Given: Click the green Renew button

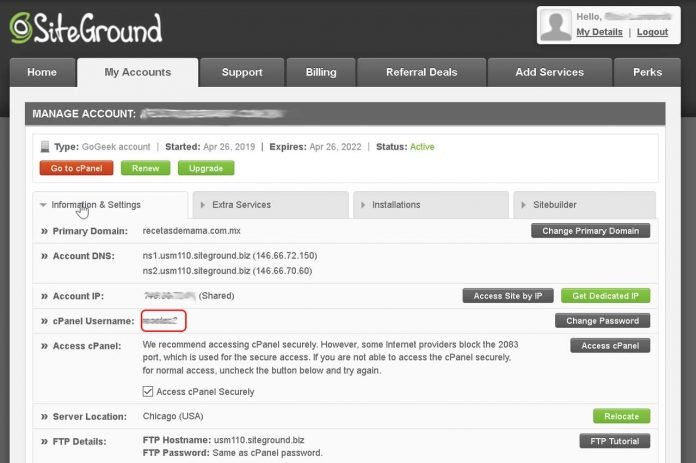Looking at the screenshot, I should pos(146,168).
